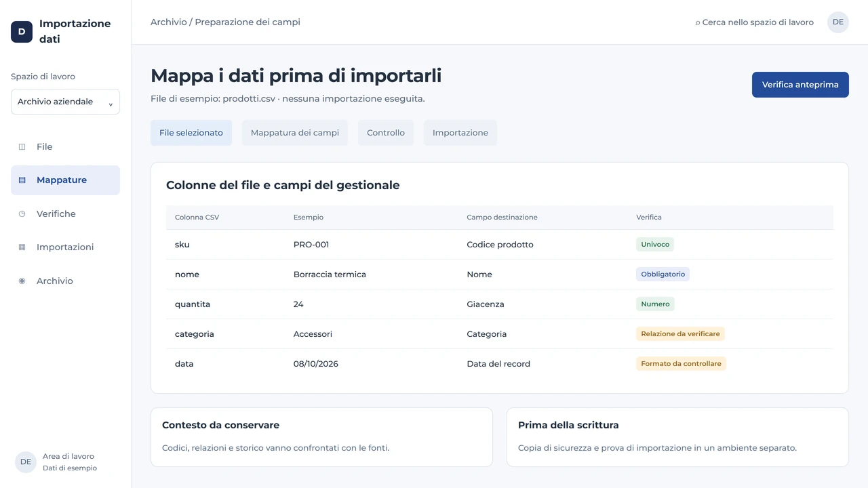868x488 pixels.
Task: Click the Borraccia termica example value
Action: (330, 274)
